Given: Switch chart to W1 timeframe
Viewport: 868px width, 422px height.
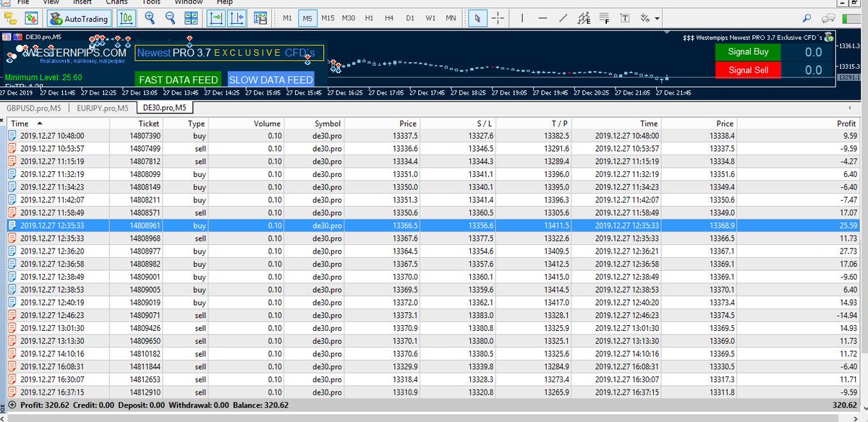Looking at the screenshot, I should pos(430,18).
